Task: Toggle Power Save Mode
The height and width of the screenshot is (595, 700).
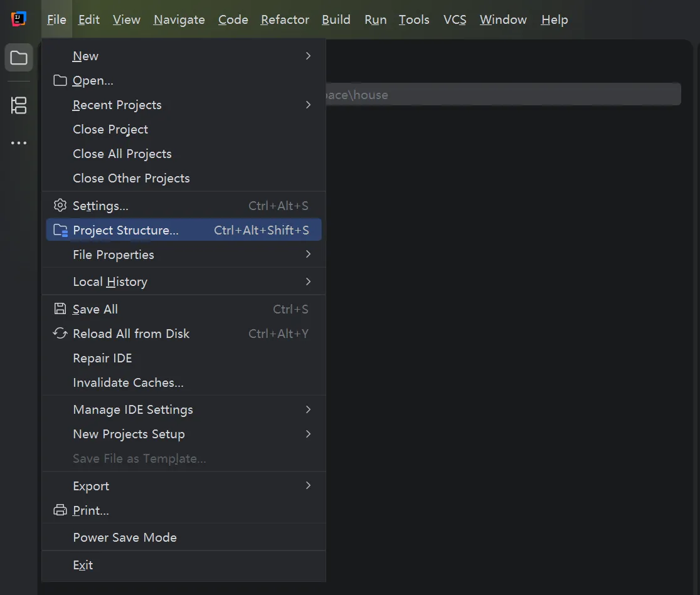Action: click(x=184, y=537)
